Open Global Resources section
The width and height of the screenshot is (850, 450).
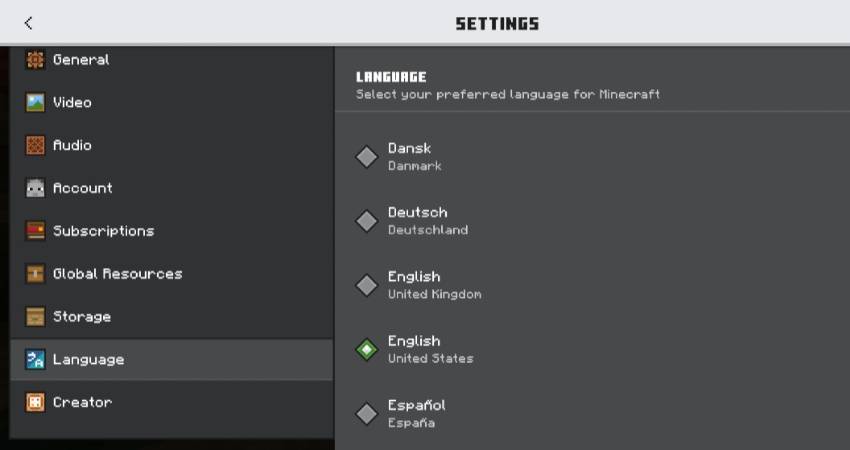coord(171,274)
